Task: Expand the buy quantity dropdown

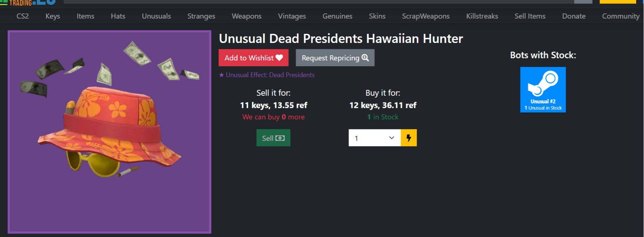Action: pos(374,138)
